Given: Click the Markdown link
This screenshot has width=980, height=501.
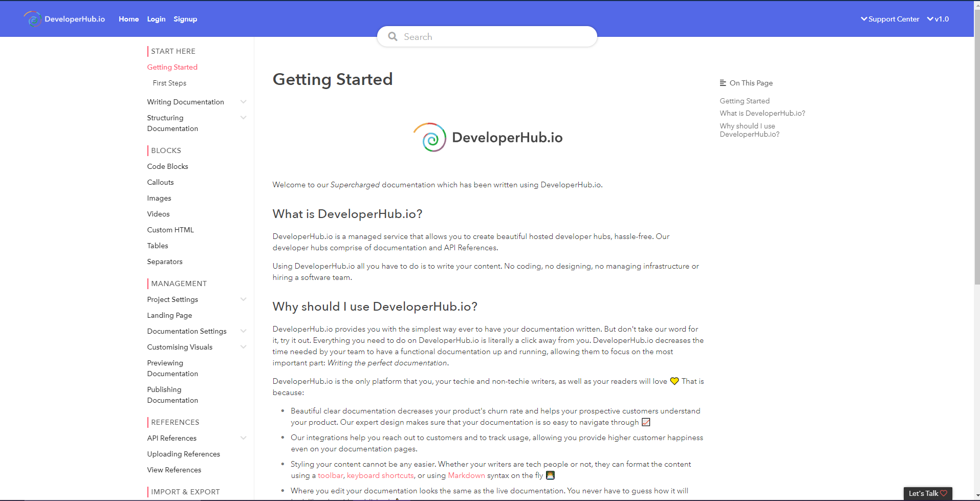Looking at the screenshot, I should click(x=466, y=475).
